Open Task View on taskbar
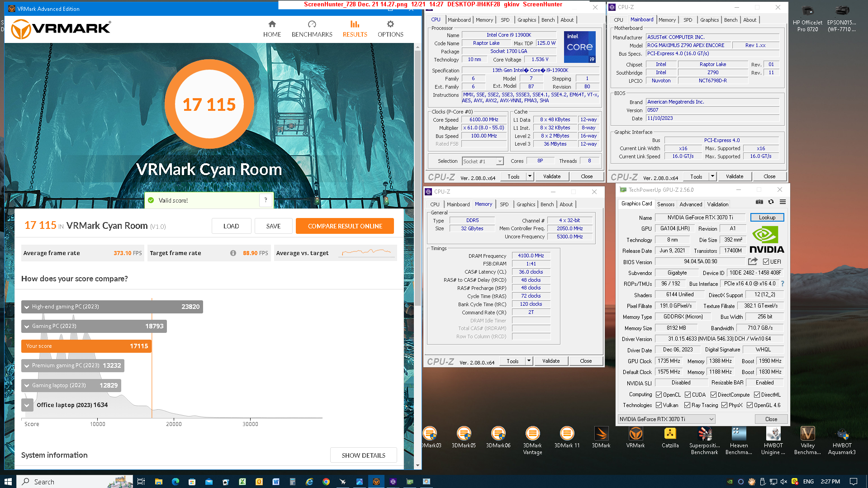 click(141, 482)
